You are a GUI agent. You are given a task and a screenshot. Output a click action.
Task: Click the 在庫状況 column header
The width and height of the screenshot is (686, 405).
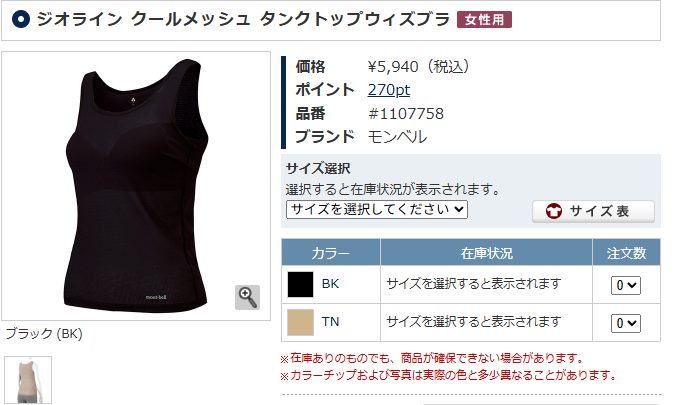point(486,252)
